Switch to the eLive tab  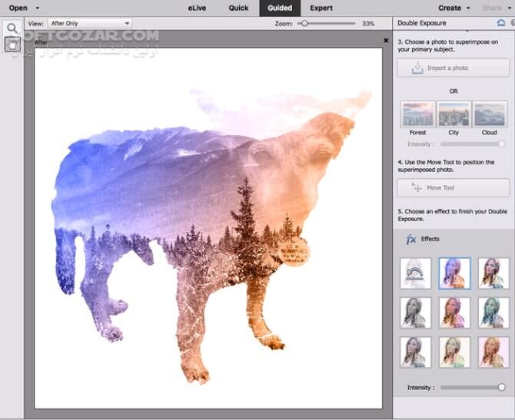click(x=197, y=8)
